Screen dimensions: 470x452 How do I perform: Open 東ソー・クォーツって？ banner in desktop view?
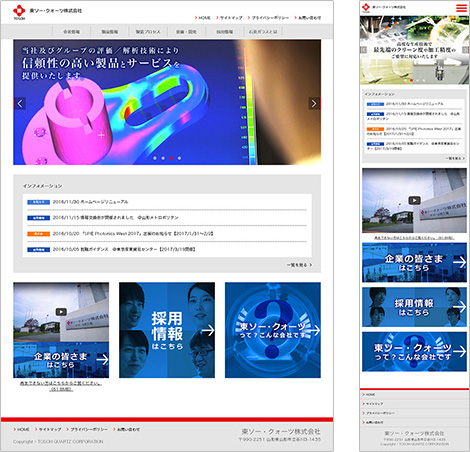pos(273,330)
